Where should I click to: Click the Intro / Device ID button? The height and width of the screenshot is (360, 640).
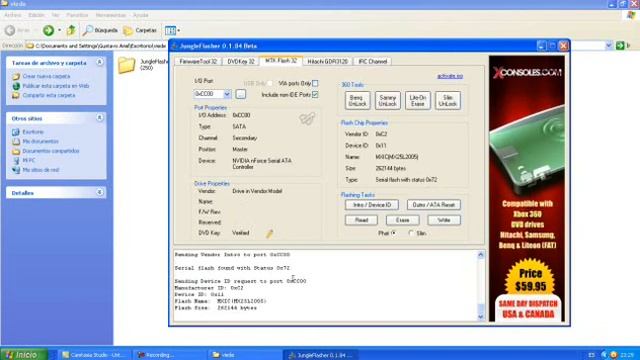coord(371,205)
